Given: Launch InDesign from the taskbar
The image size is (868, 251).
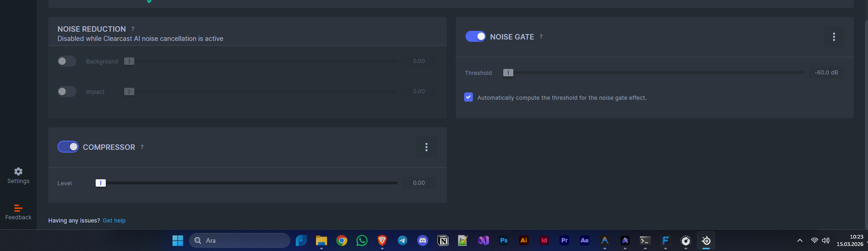Looking at the screenshot, I should 544,240.
